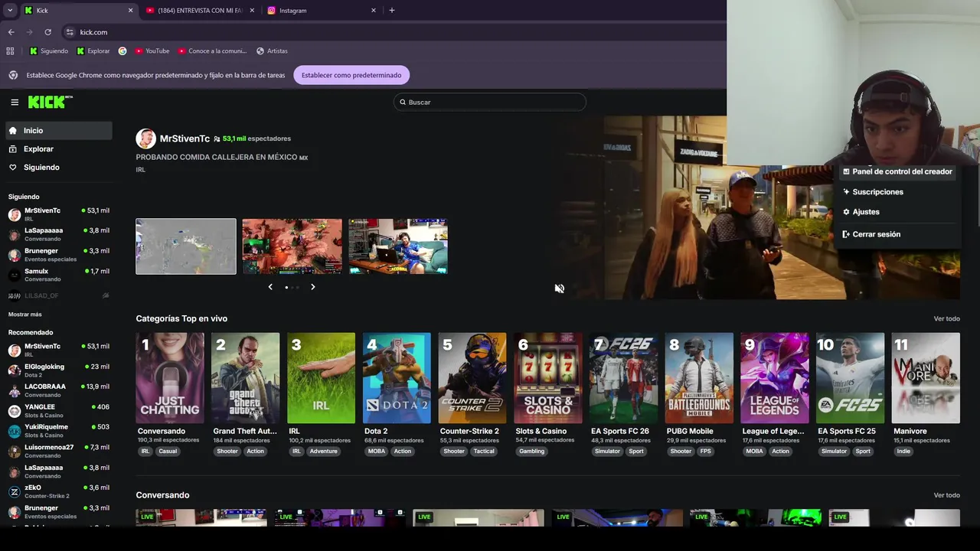Image resolution: width=980 pixels, height=551 pixels.
Task: Click the Gambling tag
Action: point(531,452)
